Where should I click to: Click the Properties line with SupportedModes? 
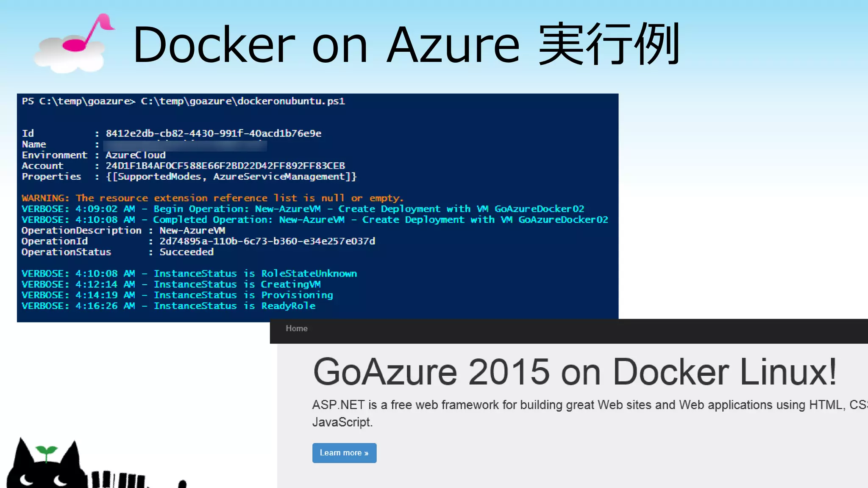tap(189, 177)
